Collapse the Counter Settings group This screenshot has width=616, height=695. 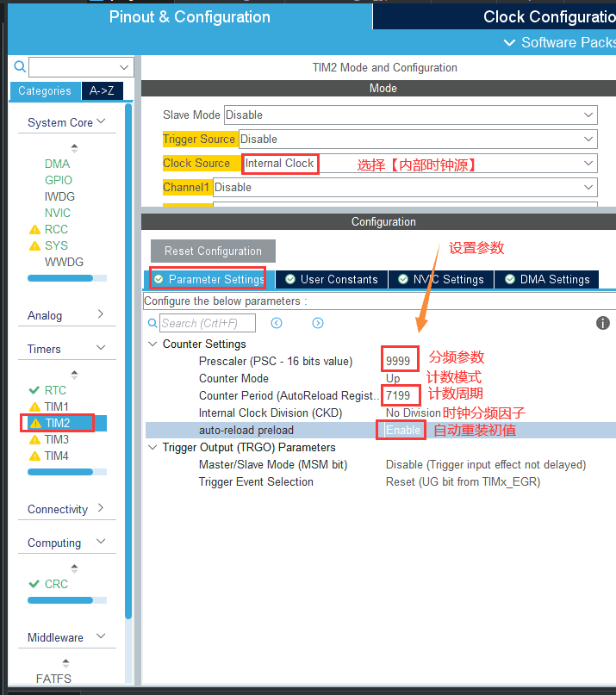tap(153, 344)
